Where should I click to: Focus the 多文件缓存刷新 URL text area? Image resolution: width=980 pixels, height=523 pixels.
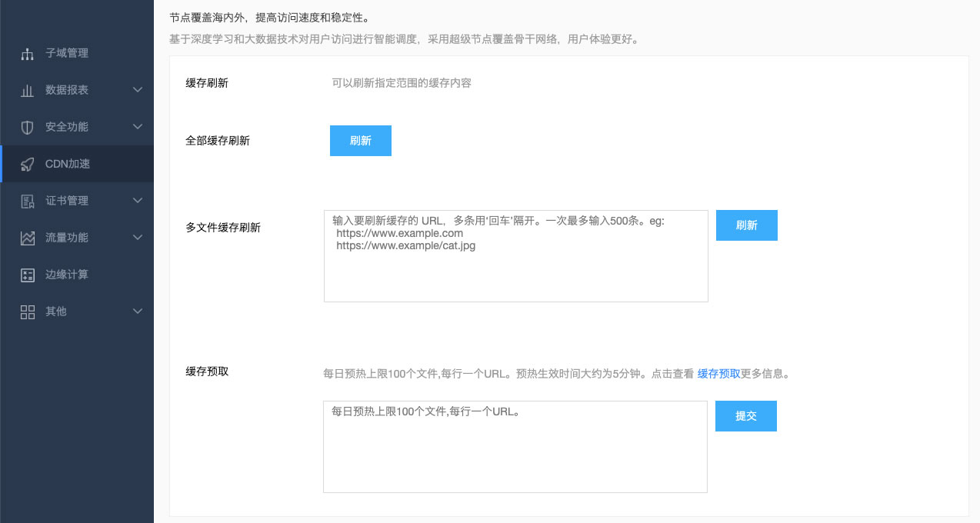tap(515, 269)
